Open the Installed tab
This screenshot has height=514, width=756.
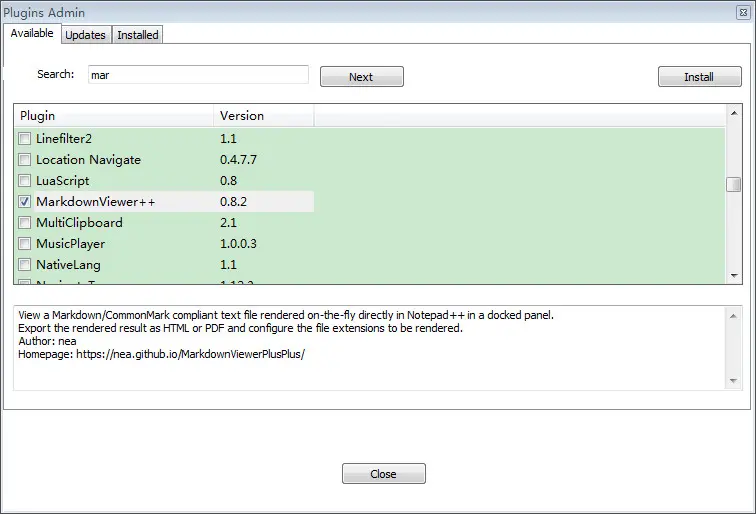(138, 35)
